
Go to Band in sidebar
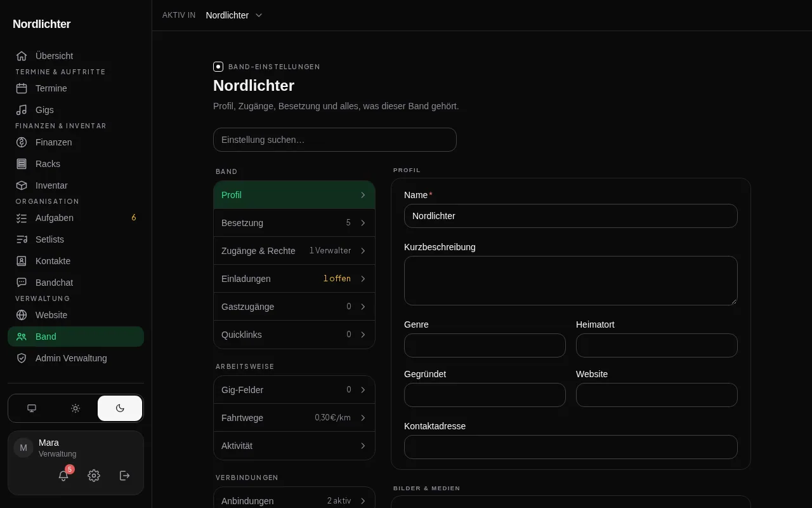(x=75, y=337)
